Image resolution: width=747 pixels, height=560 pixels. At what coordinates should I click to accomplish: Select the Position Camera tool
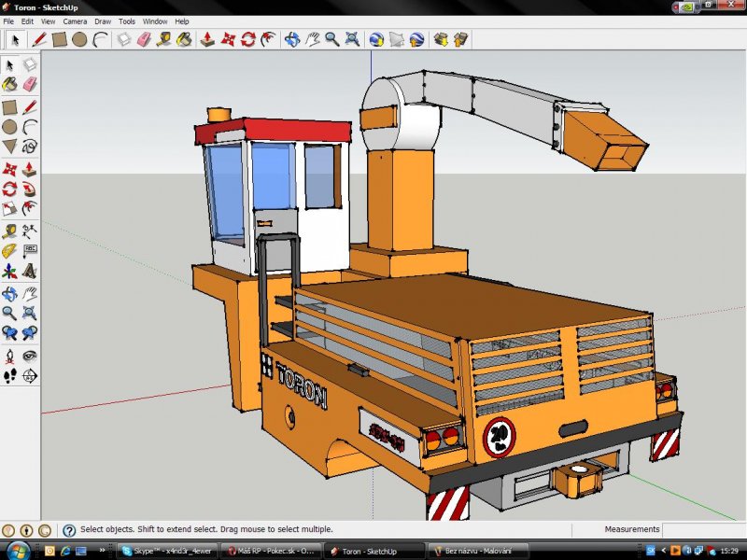9,356
